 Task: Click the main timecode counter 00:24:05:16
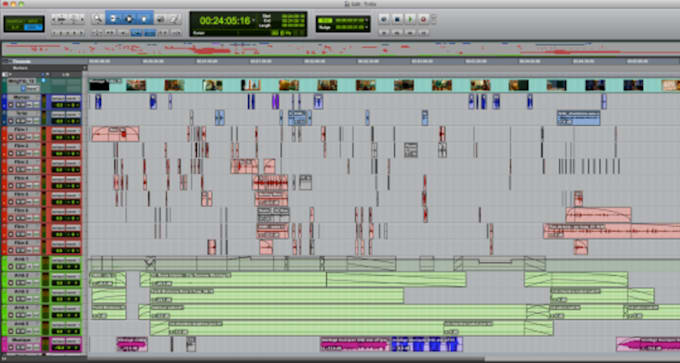[x=225, y=20]
